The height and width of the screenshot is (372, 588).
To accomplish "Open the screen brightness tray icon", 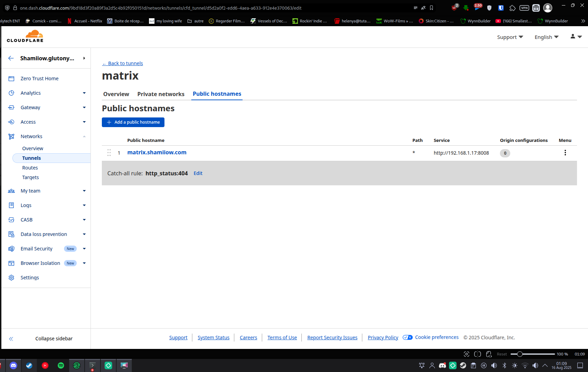I will pos(515,365).
